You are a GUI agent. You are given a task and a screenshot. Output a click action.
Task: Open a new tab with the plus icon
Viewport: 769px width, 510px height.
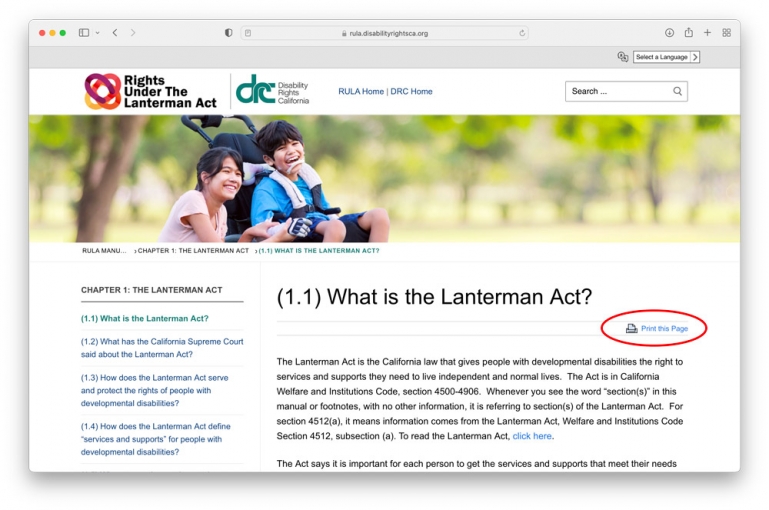(707, 33)
